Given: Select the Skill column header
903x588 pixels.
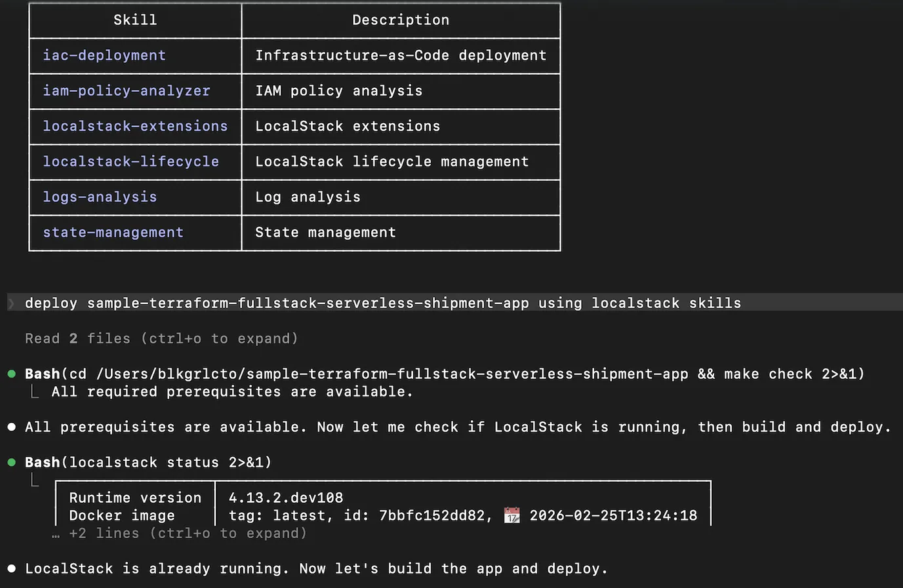Looking at the screenshot, I should point(134,20).
